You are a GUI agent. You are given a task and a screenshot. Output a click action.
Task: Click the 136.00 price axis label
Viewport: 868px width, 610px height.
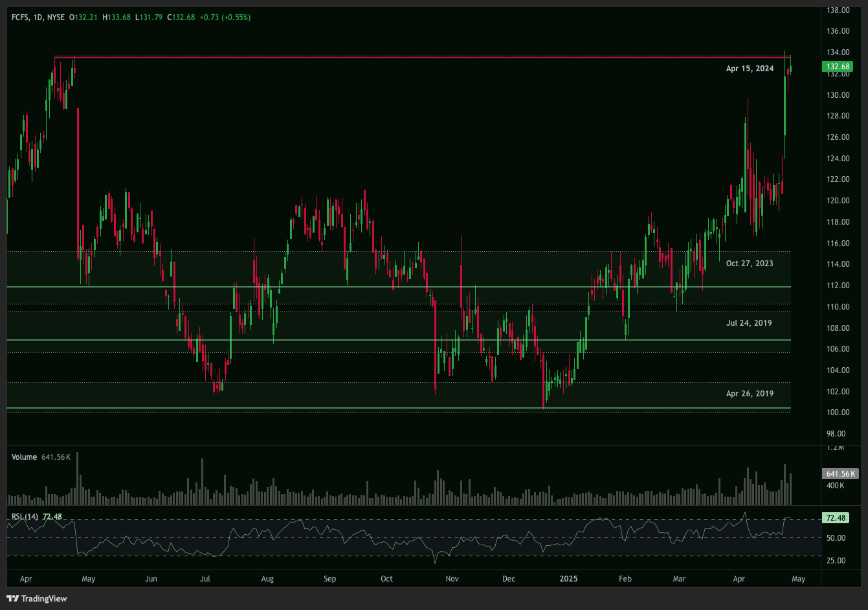838,31
